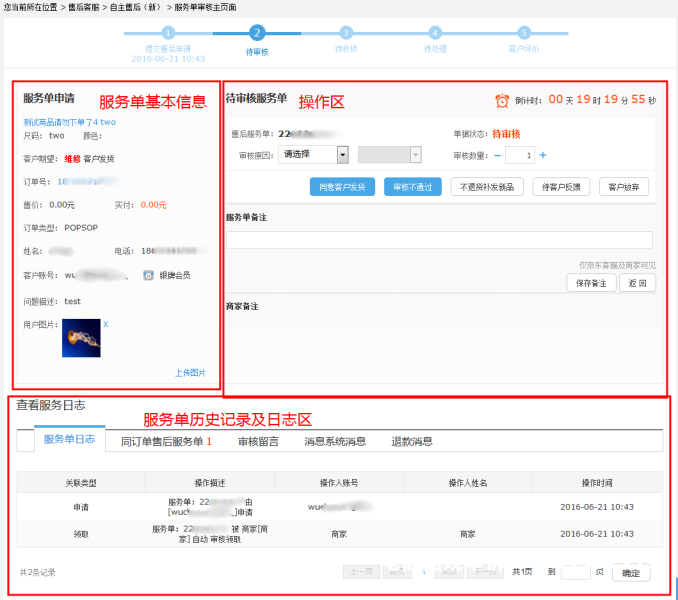Select the 退款消息 tab

click(x=411, y=441)
